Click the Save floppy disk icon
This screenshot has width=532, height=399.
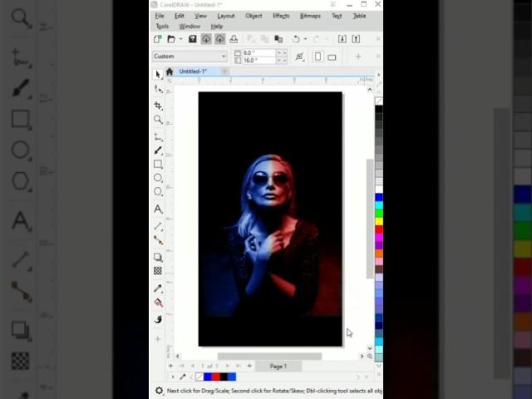(192, 39)
